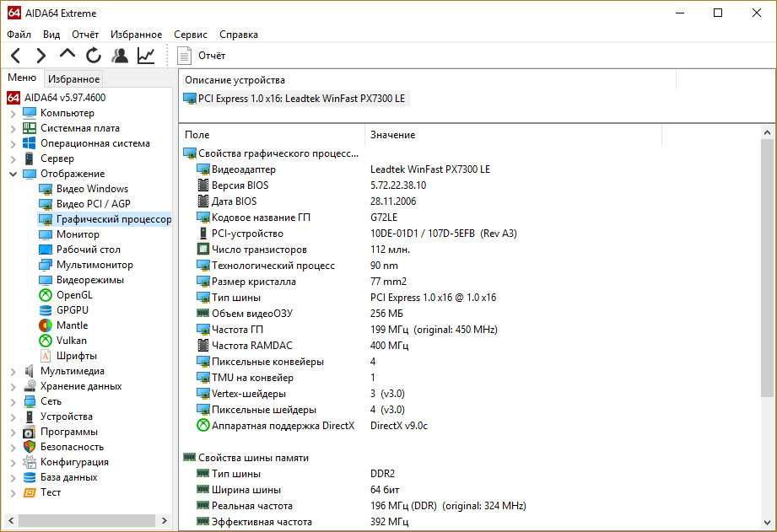
Task: Expand the Операционная система node
Action: [x=13, y=144]
